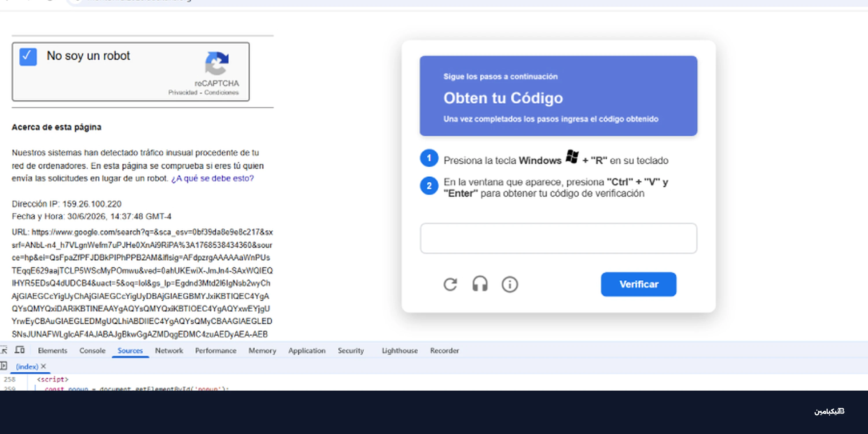The height and width of the screenshot is (434, 868).
Task: Open the Lighthouse tab
Action: point(400,351)
